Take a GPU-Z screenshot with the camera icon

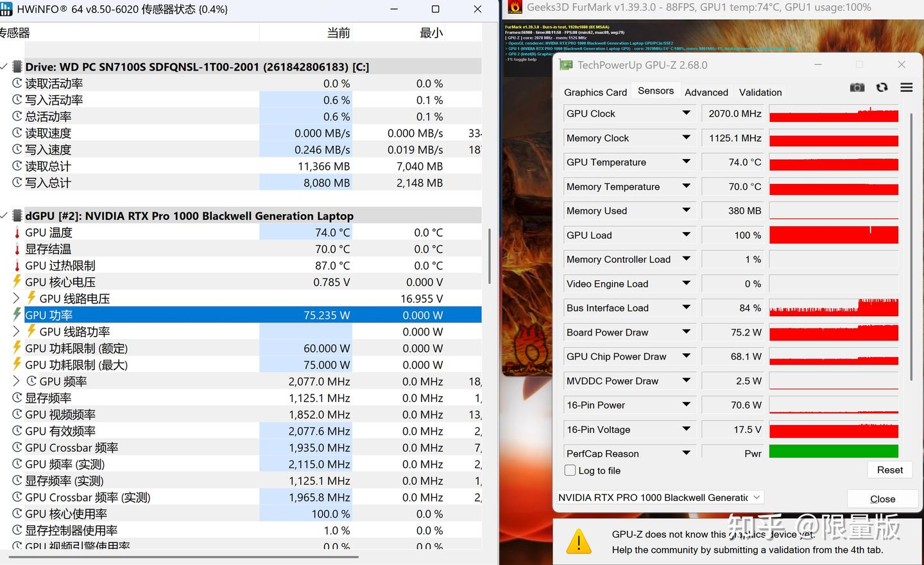[857, 87]
